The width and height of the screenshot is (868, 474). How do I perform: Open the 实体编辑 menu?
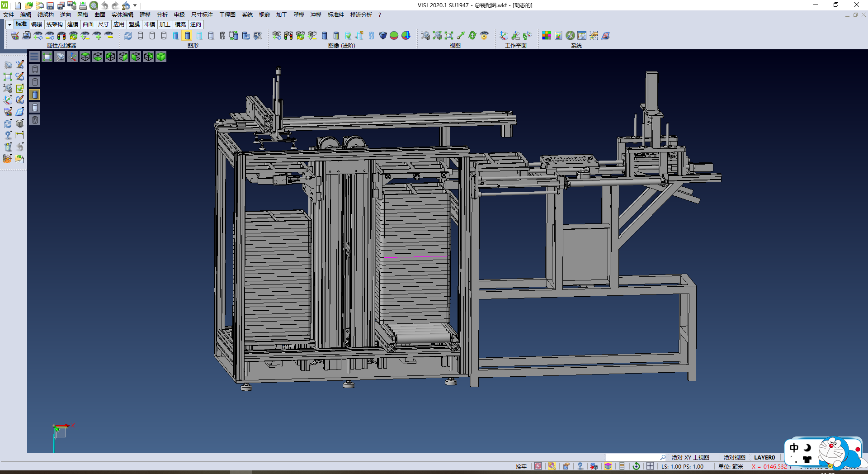click(x=122, y=15)
